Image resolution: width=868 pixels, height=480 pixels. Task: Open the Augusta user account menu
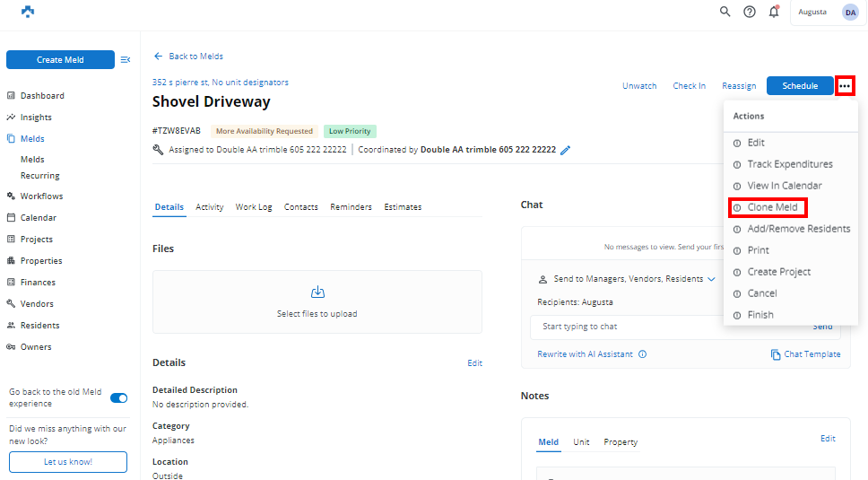tap(827, 12)
